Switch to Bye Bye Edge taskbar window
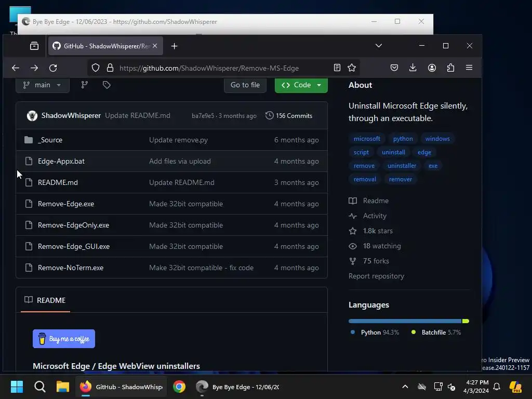Viewport: 532px width, 399px height. (237, 387)
